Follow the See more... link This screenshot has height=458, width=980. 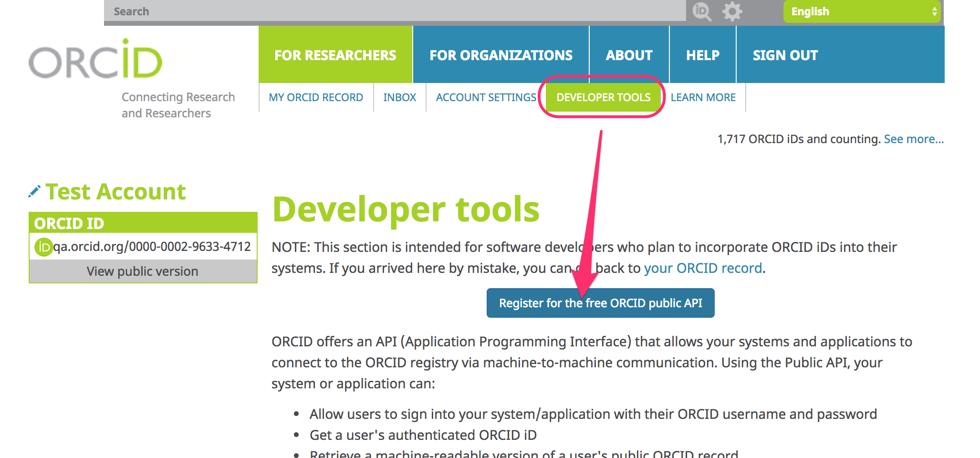[x=914, y=139]
